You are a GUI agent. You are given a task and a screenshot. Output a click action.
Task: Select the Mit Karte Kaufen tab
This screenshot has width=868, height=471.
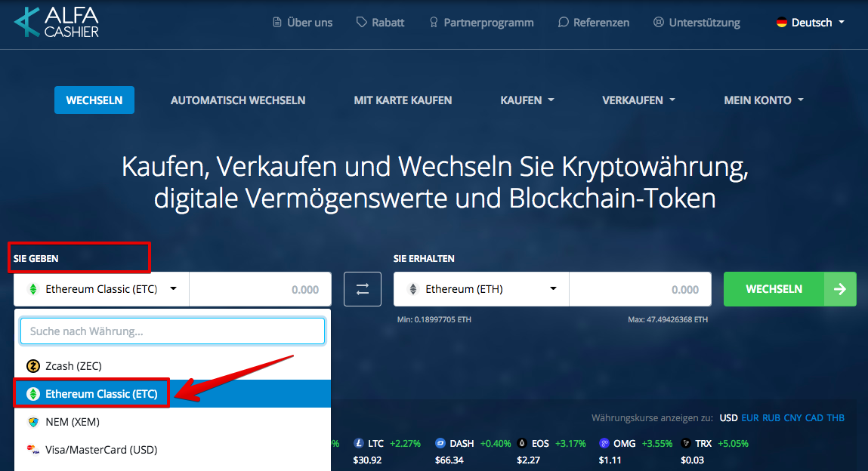(403, 100)
